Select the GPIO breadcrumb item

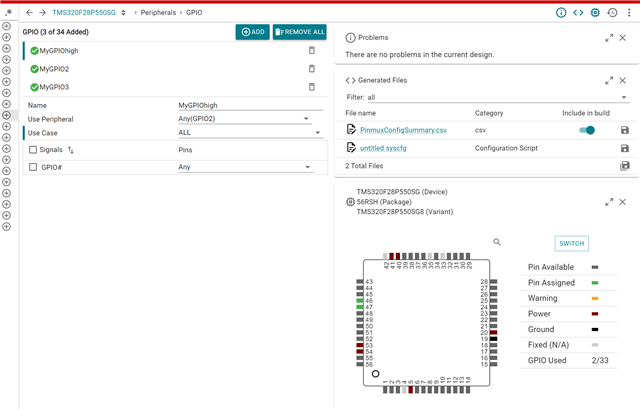(x=194, y=13)
